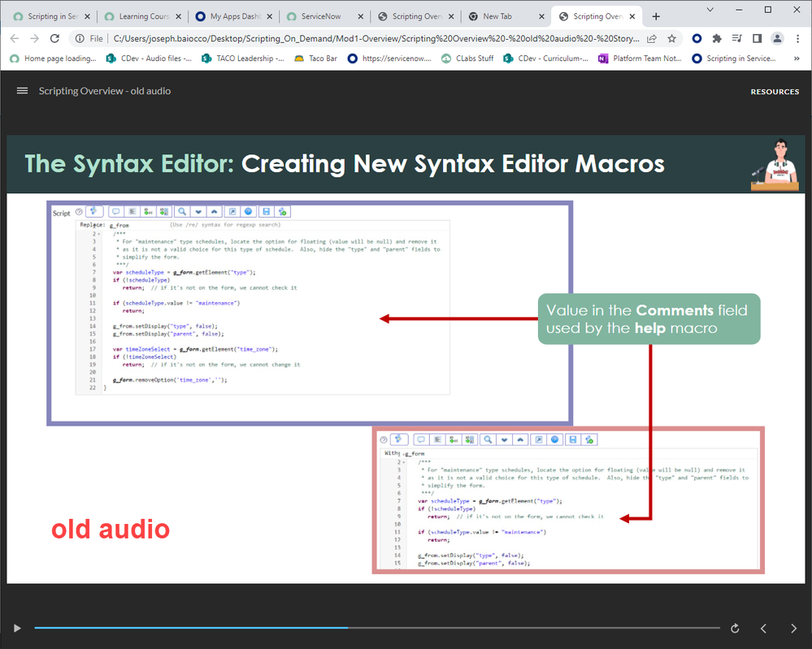Open the Taco Bar bookmark
812x649 pixels.
(315, 58)
